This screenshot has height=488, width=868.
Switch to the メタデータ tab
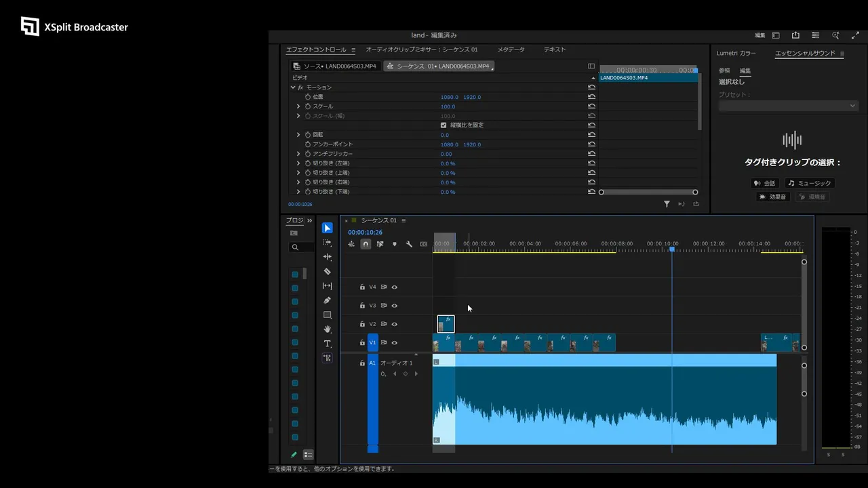point(511,49)
